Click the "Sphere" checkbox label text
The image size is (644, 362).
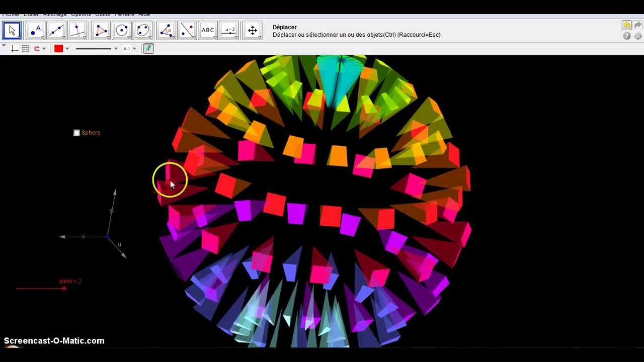(x=91, y=133)
